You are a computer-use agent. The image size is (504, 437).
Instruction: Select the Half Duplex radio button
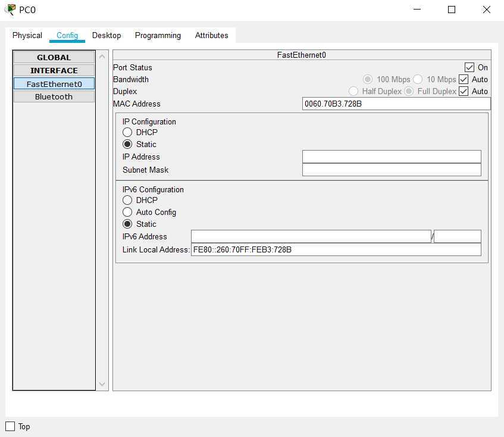click(x=353, y=91)
